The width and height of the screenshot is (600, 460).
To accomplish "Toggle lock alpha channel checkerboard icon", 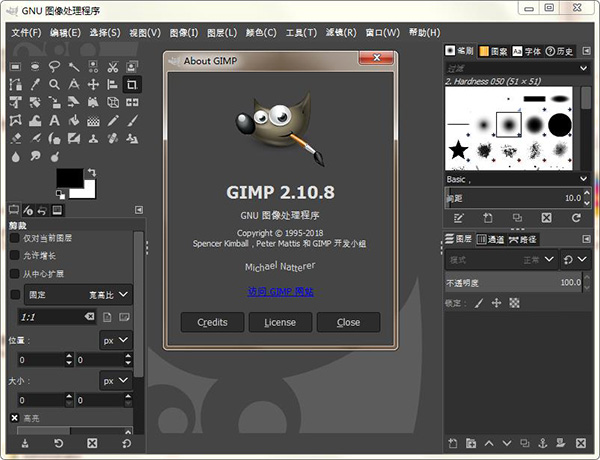I will pyautogui.click(x=514, y=303).
